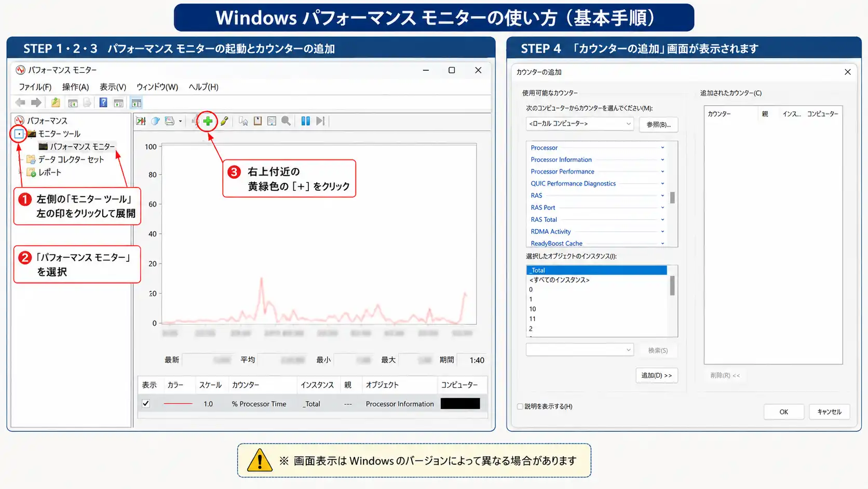Click the 削除(R) << button

[725, 375]
